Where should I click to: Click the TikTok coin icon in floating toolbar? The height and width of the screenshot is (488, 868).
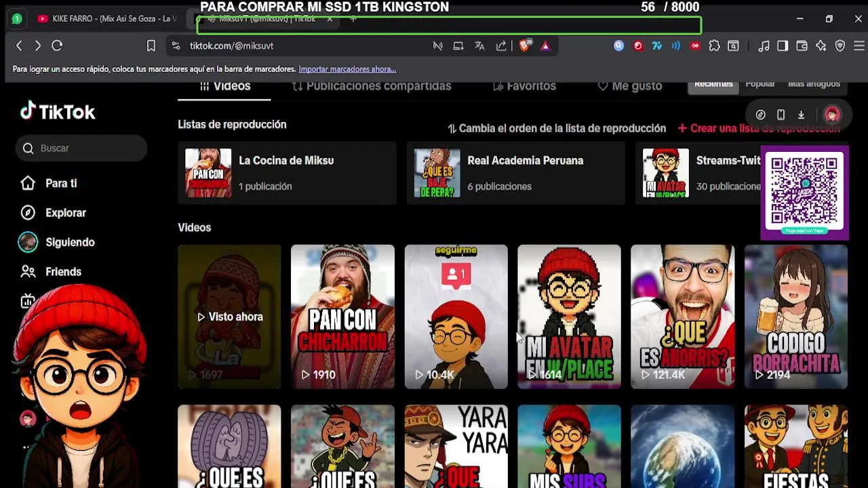tap(761, 115)
